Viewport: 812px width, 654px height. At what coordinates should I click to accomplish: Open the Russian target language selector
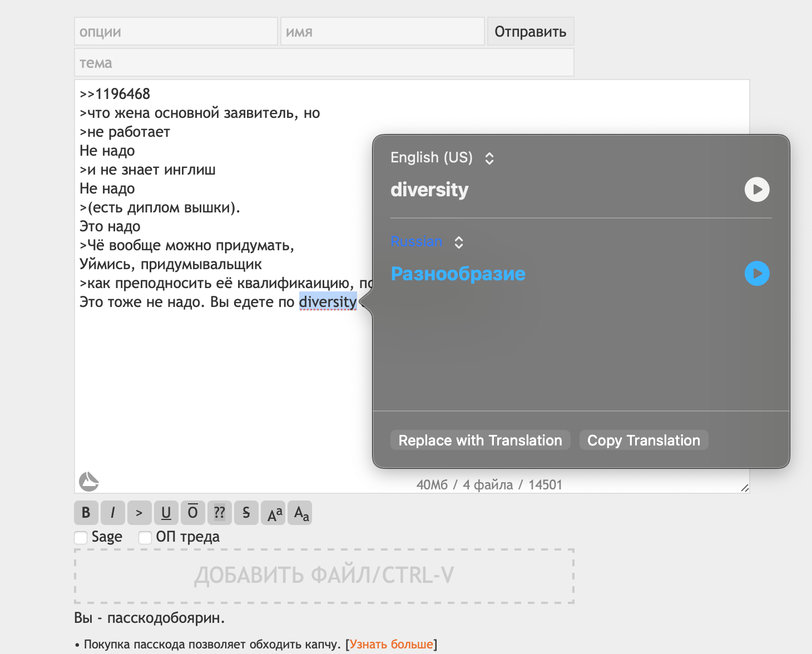(x=427, y=242)
